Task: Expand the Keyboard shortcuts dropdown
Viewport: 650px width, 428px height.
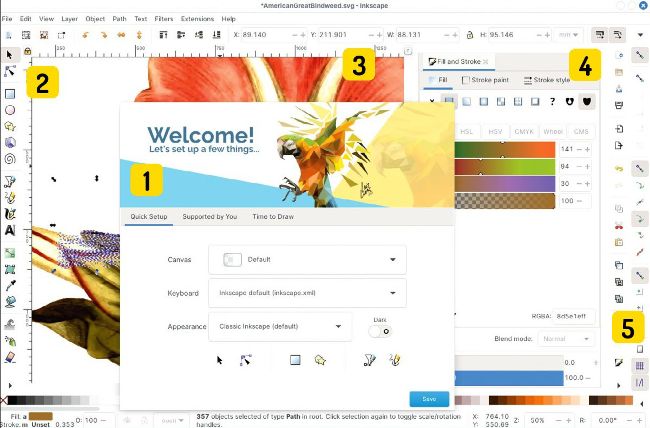Action: (307, 293)
